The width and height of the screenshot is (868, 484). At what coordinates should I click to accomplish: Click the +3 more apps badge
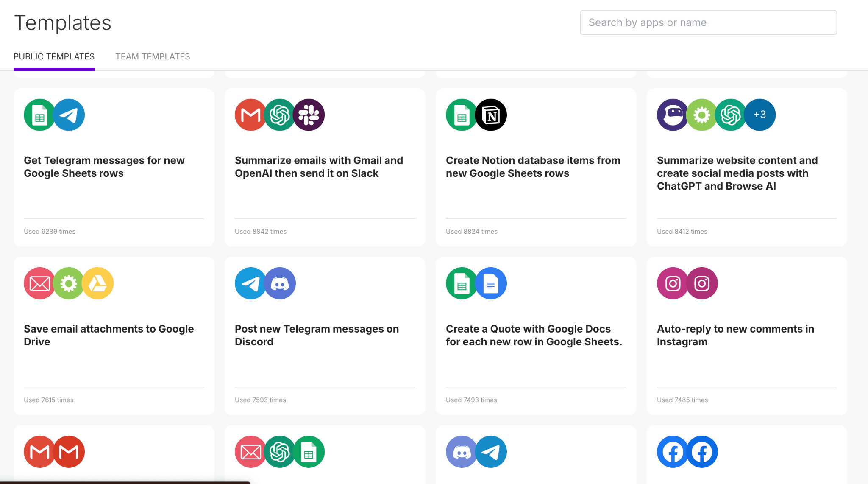760,115
